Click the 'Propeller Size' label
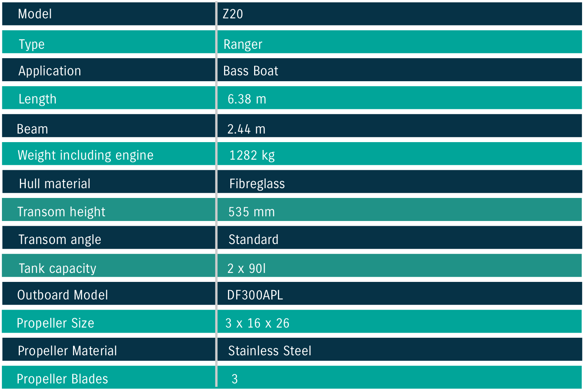Image resolution: width=584 pixels, height=392 pixels. [x=55, y=323]
